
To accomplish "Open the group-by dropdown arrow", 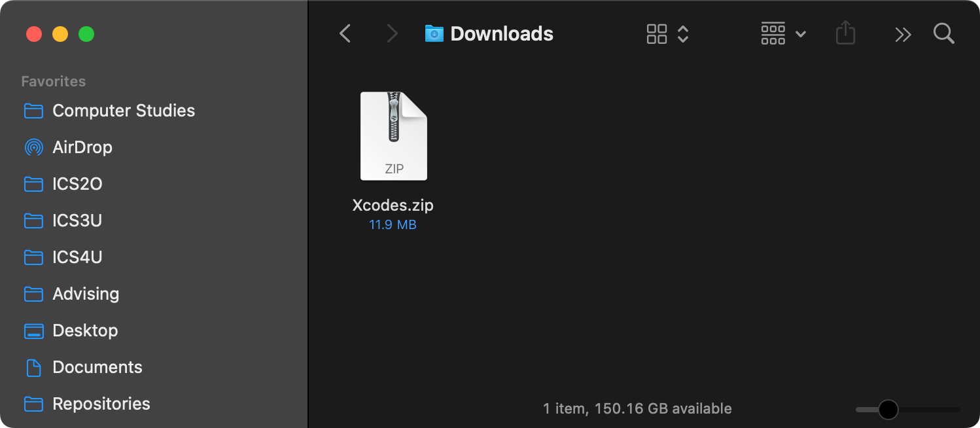I will click(801, 33).
